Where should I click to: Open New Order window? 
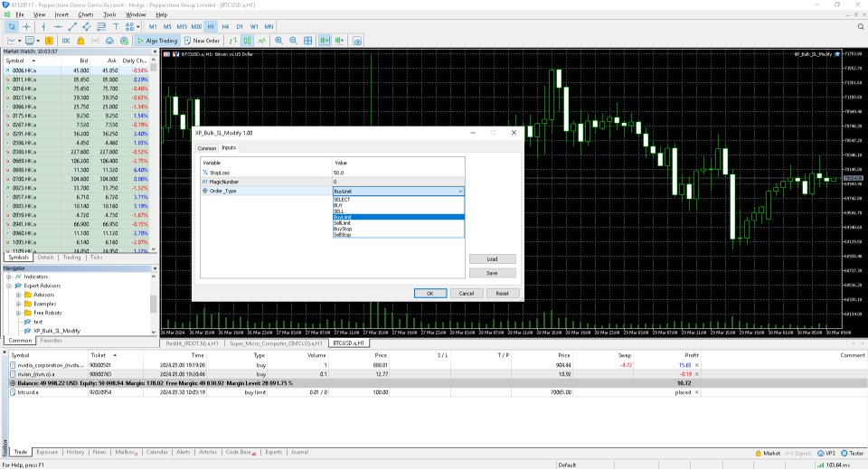tap(202, 41)
